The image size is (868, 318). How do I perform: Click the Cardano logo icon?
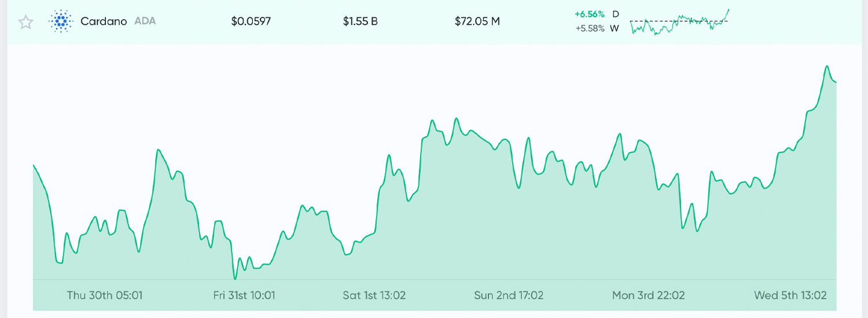pyautogui.click(x=61, y=21)
